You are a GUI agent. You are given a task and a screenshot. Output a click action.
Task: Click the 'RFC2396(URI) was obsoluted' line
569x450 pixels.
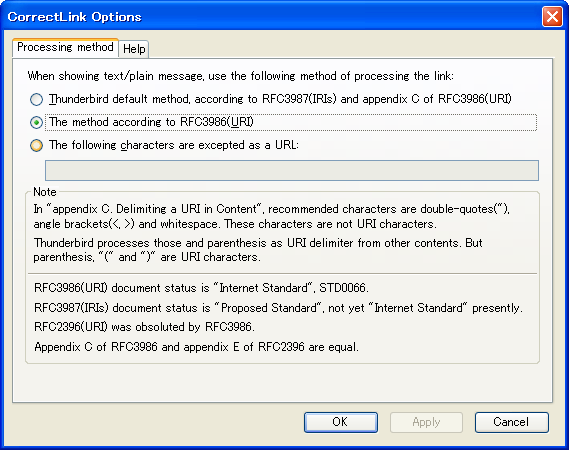click(144, 327)
